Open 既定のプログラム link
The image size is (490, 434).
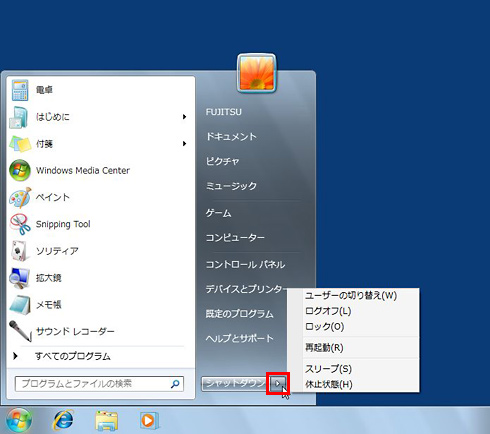pyautogui.click(x=239, y=314)
